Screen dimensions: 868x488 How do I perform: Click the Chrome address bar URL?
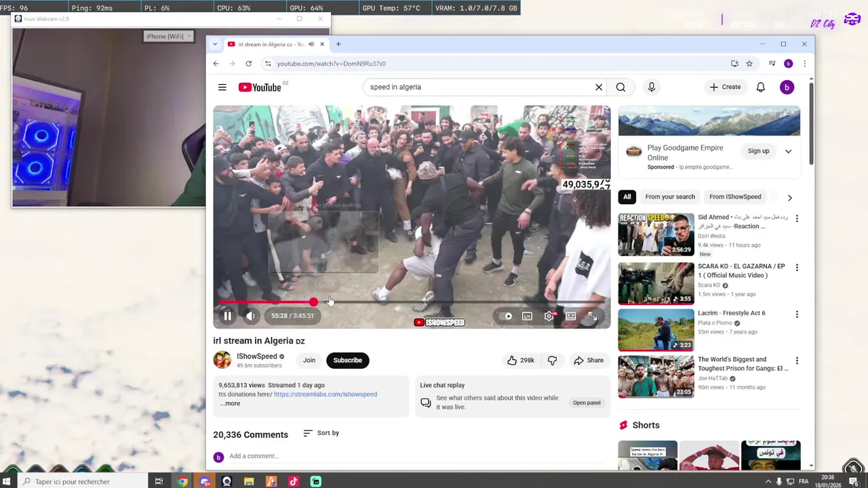331,64
